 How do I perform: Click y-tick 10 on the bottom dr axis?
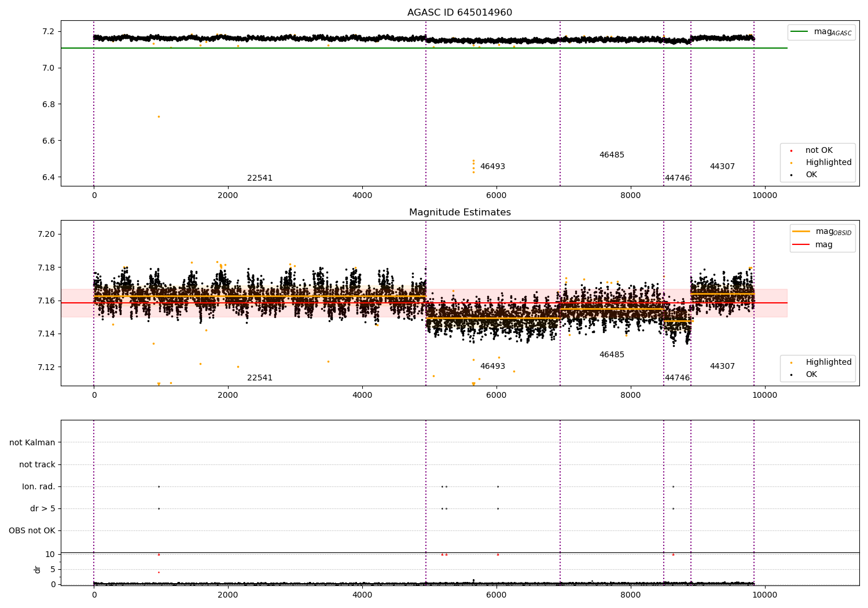tap(50, 555)
